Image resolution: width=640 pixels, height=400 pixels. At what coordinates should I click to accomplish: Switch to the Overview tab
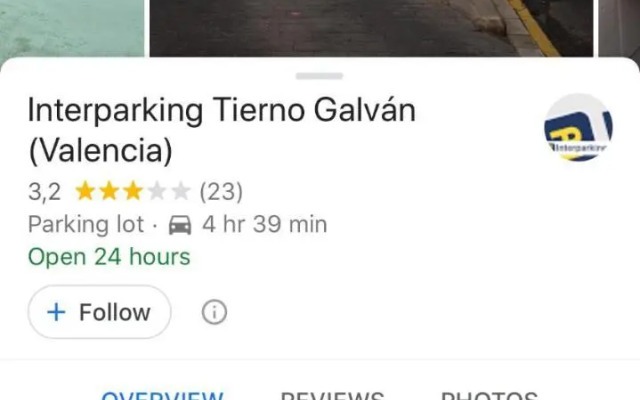pos(162,395)
